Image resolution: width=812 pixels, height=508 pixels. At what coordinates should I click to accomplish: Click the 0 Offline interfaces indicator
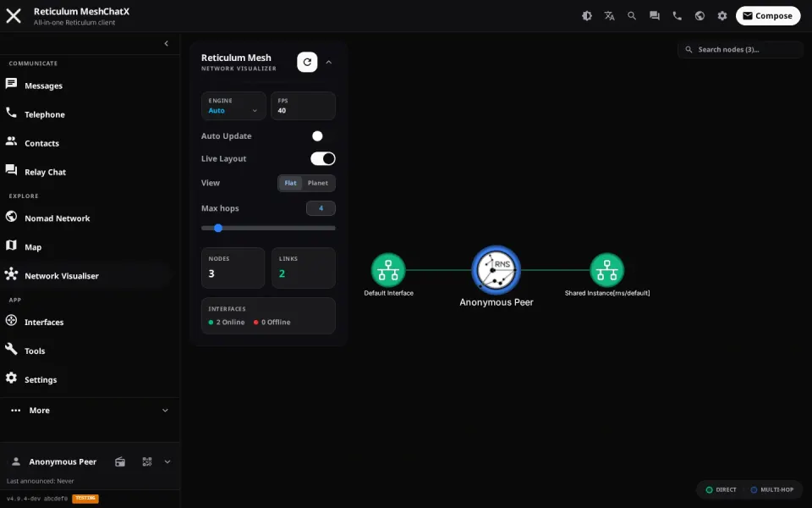tap(272, 322)
